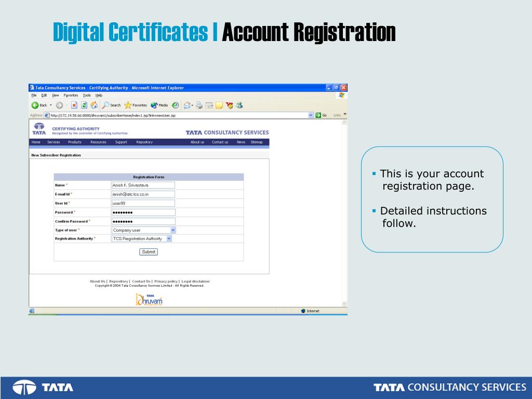Open the Edit menu
The width and height of the screenshot is (532, 399).
click(x=44, y=96)
